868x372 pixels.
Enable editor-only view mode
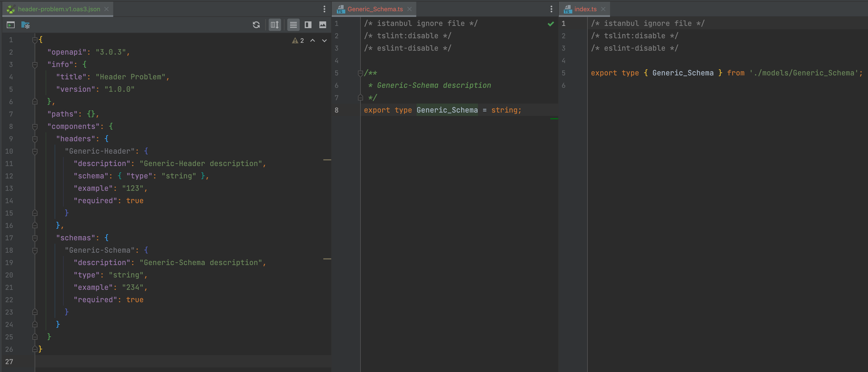[293, 24]
